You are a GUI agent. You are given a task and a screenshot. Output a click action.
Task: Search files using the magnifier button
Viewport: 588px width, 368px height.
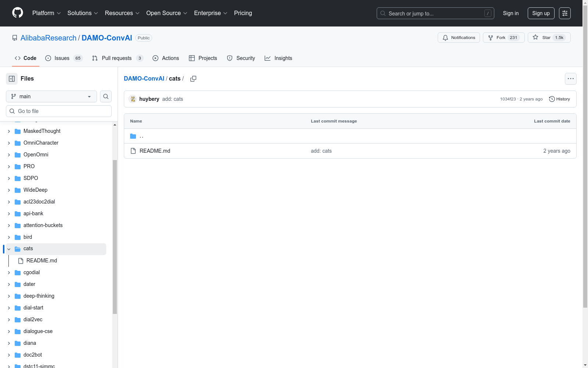point(106,96)
